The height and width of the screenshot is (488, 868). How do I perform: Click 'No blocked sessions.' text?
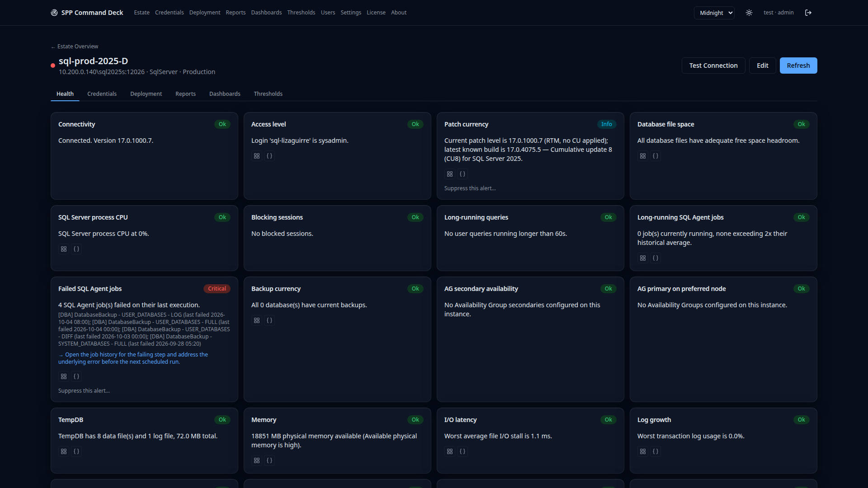pyautogui.click(x=282, y=234)
